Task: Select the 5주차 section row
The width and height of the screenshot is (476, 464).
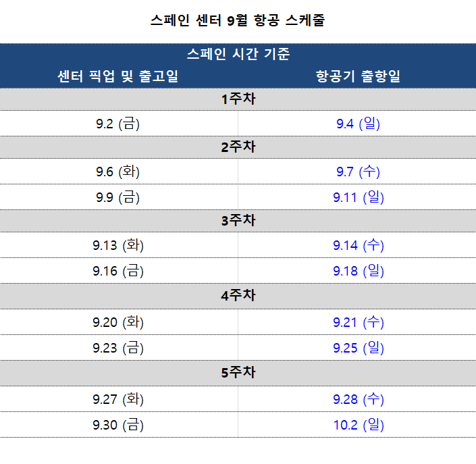Action: pyautogui.click(x=238, y=373)
